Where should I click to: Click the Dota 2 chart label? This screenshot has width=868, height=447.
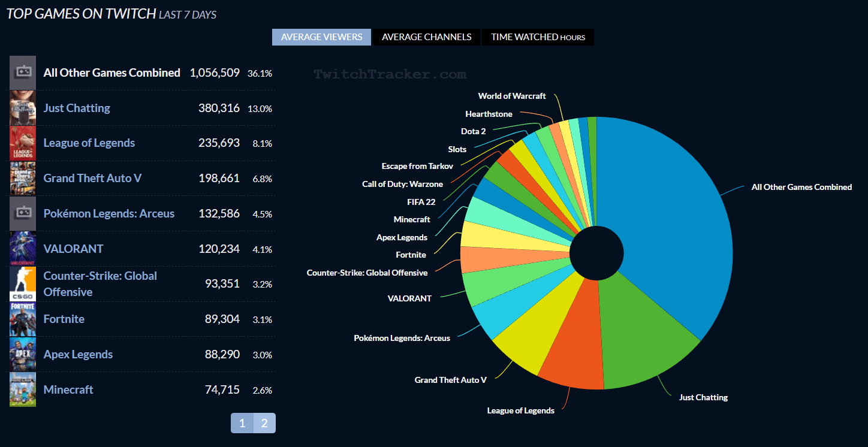[x=473, y=131]
